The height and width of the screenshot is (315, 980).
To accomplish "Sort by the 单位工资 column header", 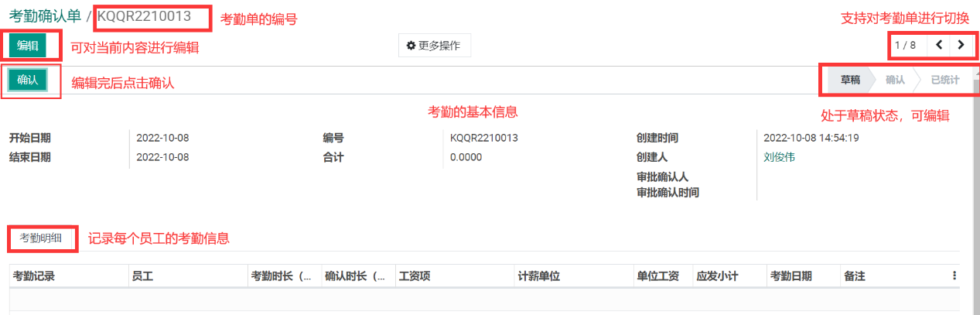I will tap(657, 276).
